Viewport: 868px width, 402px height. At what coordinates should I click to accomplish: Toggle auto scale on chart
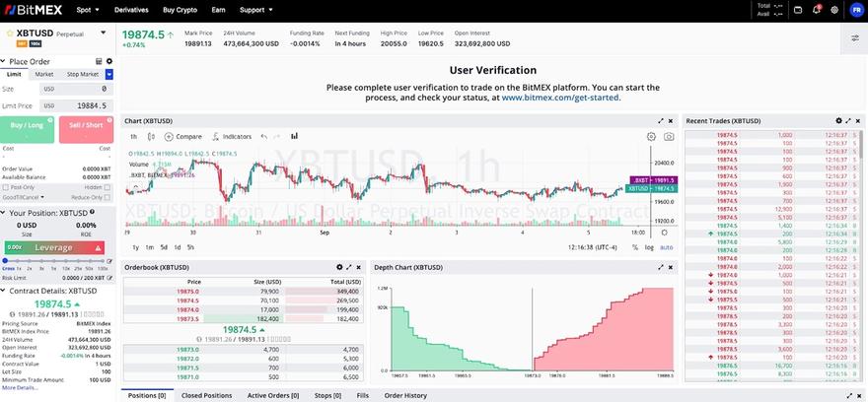(x=667, y=247)
